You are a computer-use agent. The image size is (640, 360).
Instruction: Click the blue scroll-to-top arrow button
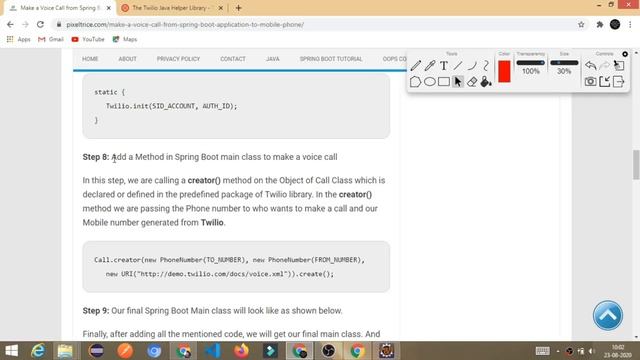tap(608, 316)
